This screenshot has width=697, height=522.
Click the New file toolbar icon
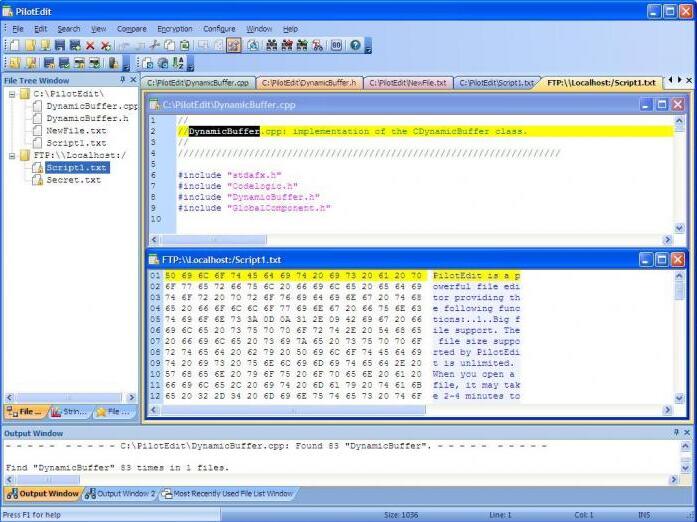coord(14,45)
